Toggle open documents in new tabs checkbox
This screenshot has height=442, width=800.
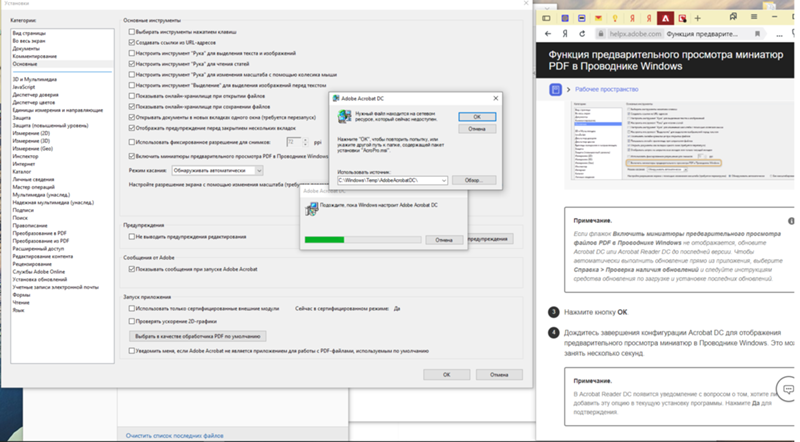tap(132, 117)
